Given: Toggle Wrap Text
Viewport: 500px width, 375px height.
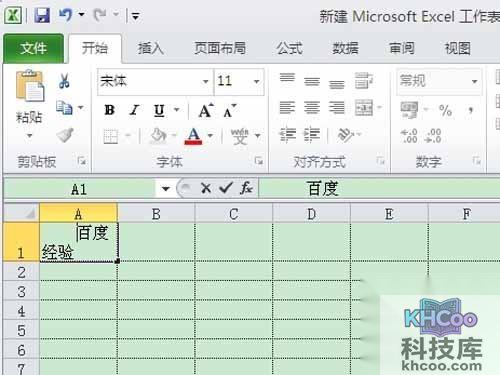Looking at the screenshot, I should (363, 80).
